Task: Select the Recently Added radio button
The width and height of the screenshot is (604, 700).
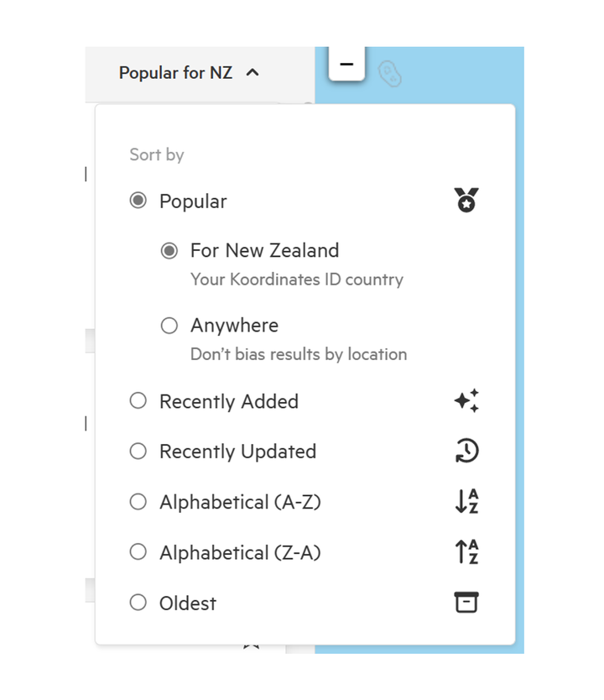Action: coord(138,400)
